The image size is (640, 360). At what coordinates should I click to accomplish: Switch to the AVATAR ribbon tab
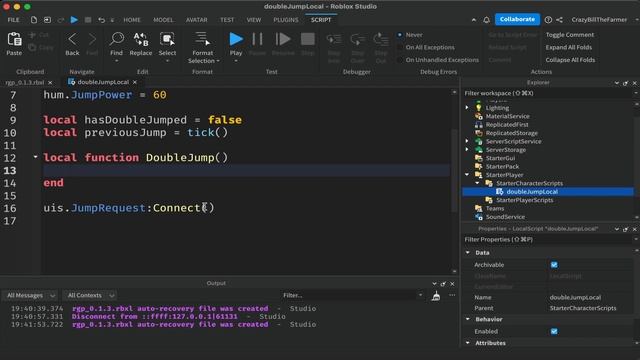point(197,20)
